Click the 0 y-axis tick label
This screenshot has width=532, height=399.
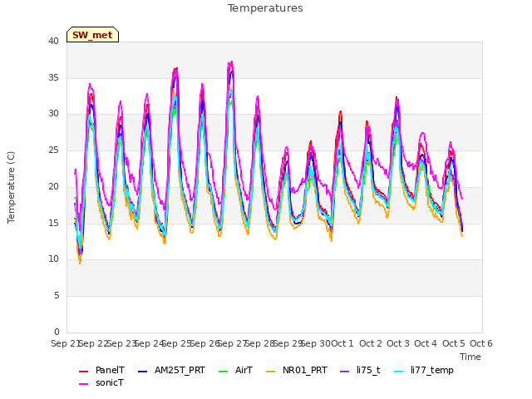[x=57, y=332]
